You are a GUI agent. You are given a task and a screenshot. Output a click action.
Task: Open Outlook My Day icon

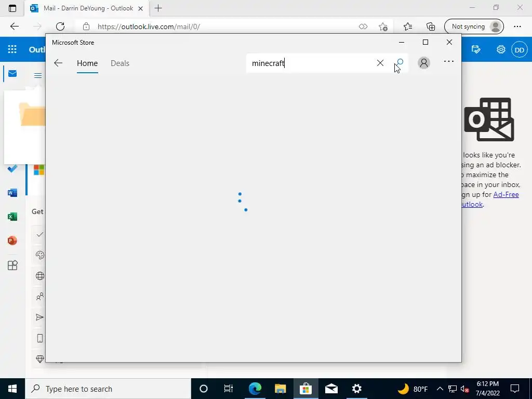click(x=476, y=49)
